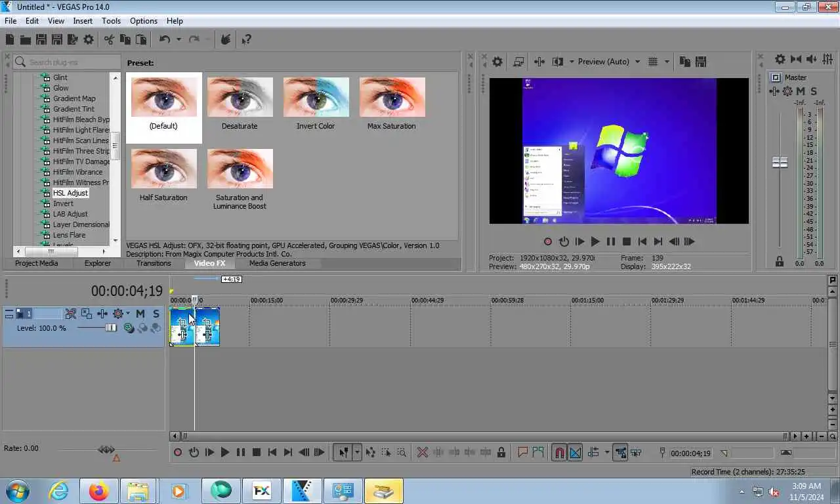Open track 1 automation settings dropdown
840x504 pixels.
127,314
